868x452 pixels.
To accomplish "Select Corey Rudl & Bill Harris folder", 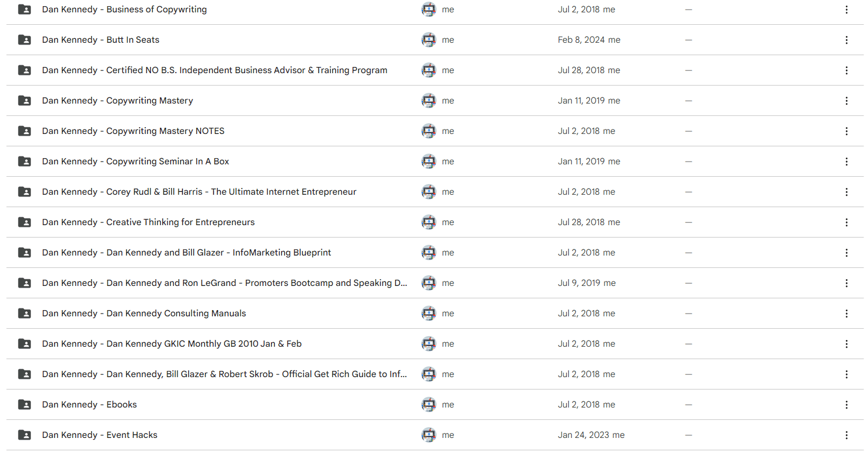I will click(199, 192).
